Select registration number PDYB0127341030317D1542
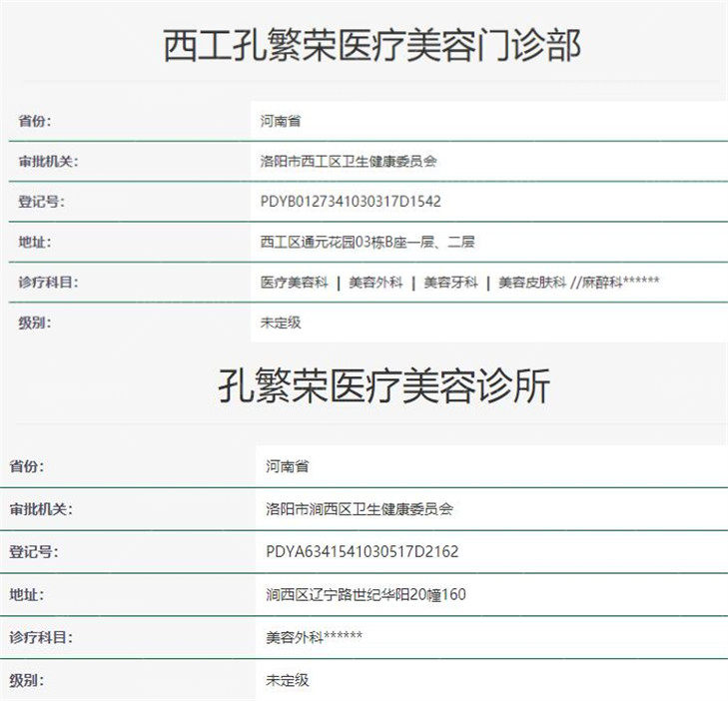728x701 pixels. point(351,201)
